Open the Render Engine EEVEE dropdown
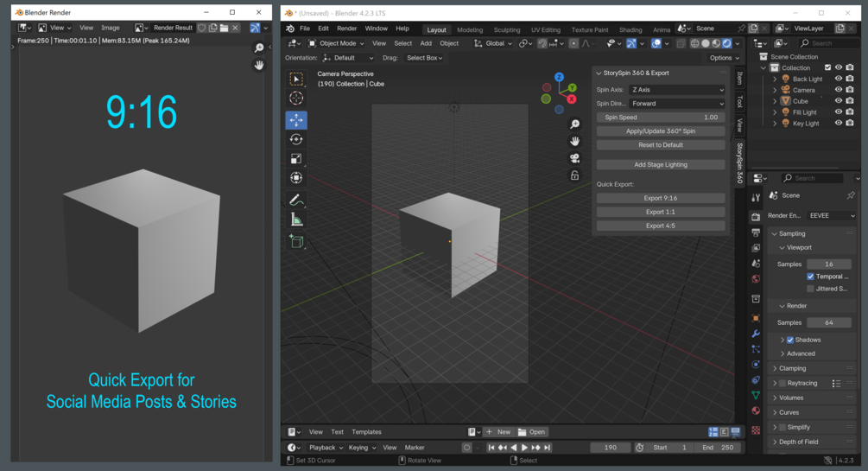The height and width of the screenshot is (471, 868). 831,215
